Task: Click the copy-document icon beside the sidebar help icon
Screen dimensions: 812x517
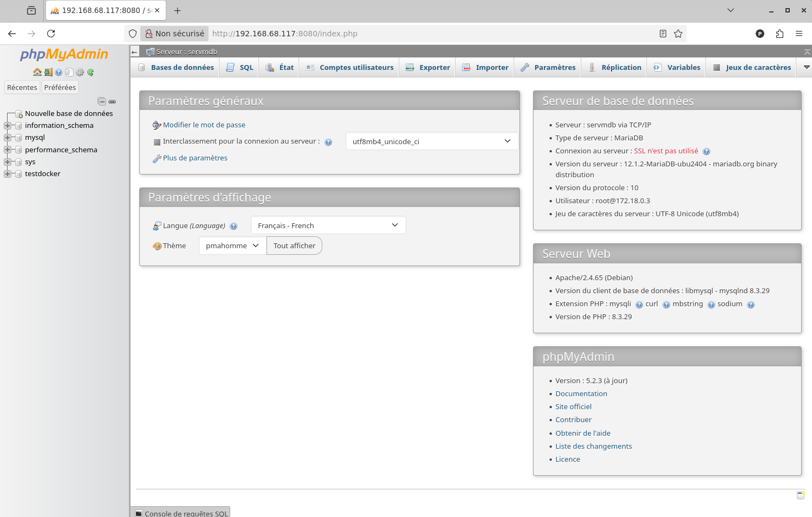Action: pyautogui.click(x=69, y=72)
